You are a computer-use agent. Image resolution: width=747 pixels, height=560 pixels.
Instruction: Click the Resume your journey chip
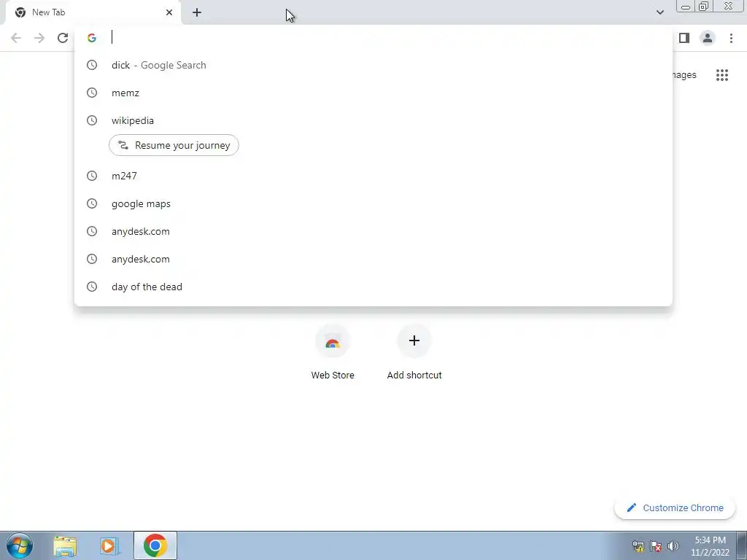174,145
